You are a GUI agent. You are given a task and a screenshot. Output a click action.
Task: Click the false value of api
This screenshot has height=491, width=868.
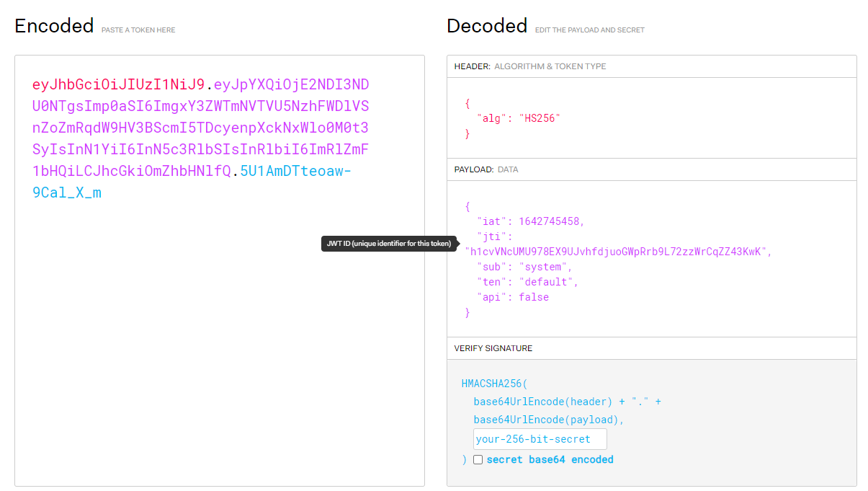coord(533,297)
